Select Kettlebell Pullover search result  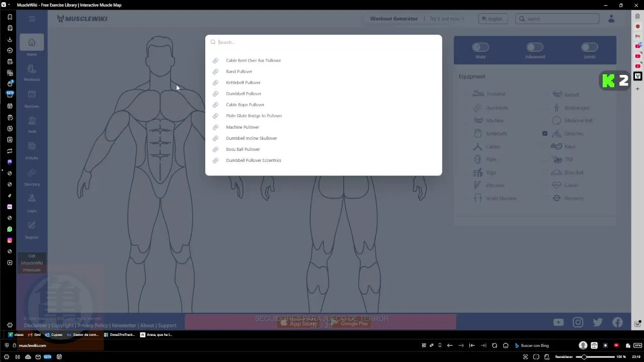tap(324, 82)
